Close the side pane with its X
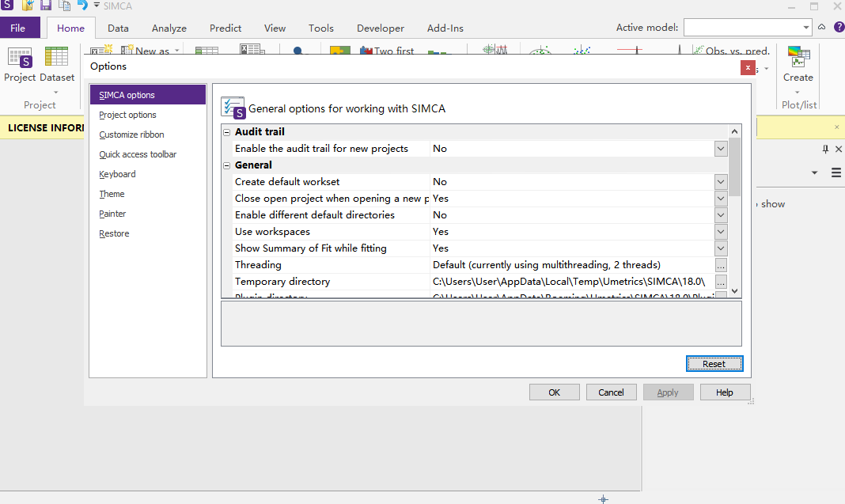This screenshot has height=504, width=845. point(839,150)
